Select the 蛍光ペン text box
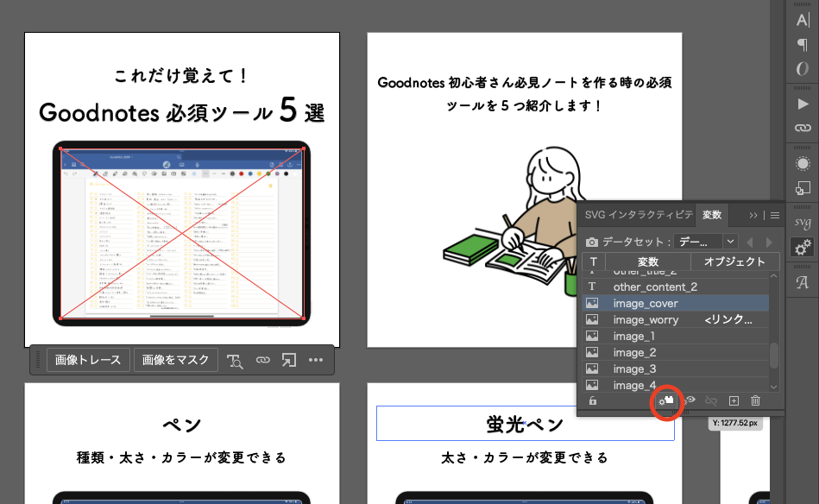Screen dimensions: 819x504 (526, 423)
